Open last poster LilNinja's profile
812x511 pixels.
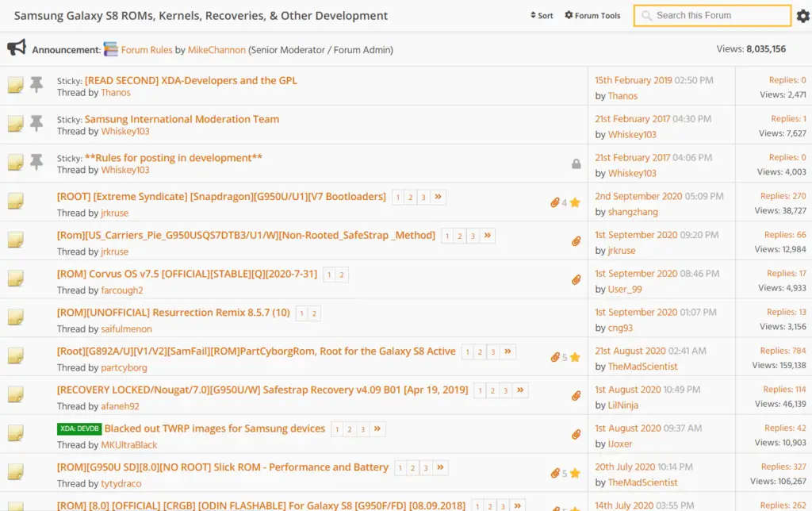623,405
